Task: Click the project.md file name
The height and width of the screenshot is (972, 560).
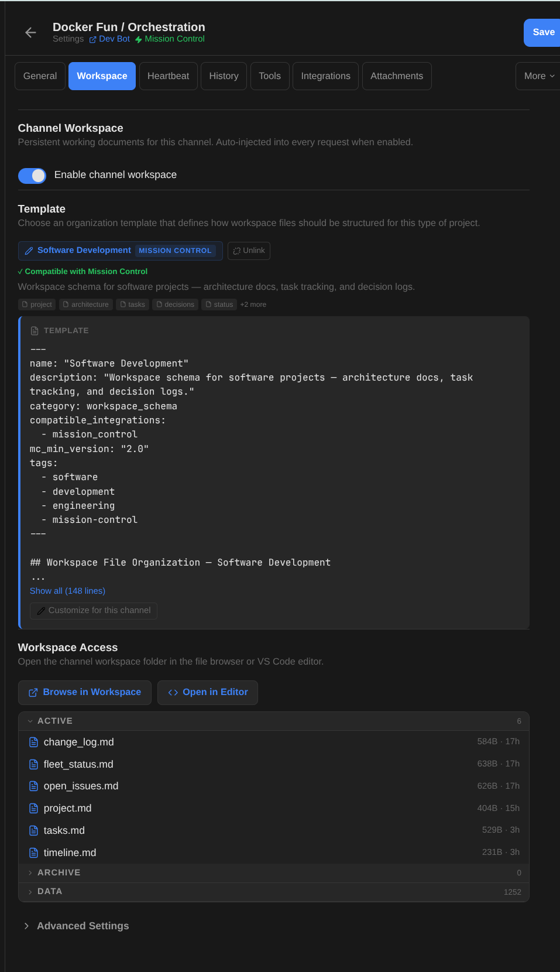Action: (x=67, y=808)
